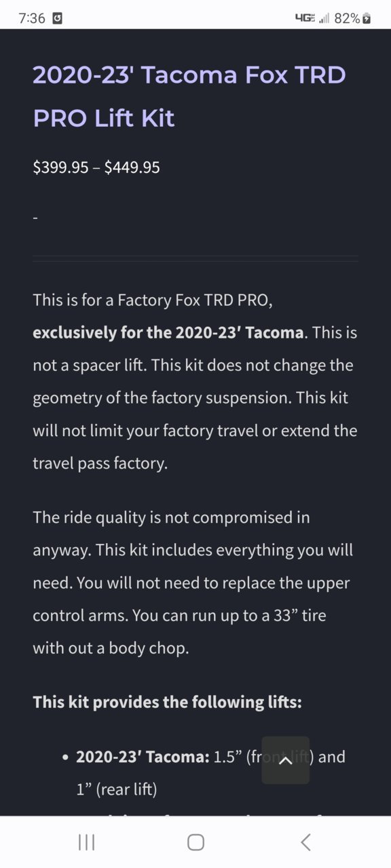The height and width of the screenshot is (868, 391).
Task: Tap the bold "2020-23' Tacoma:" bullet label
Action: (143, 756)
